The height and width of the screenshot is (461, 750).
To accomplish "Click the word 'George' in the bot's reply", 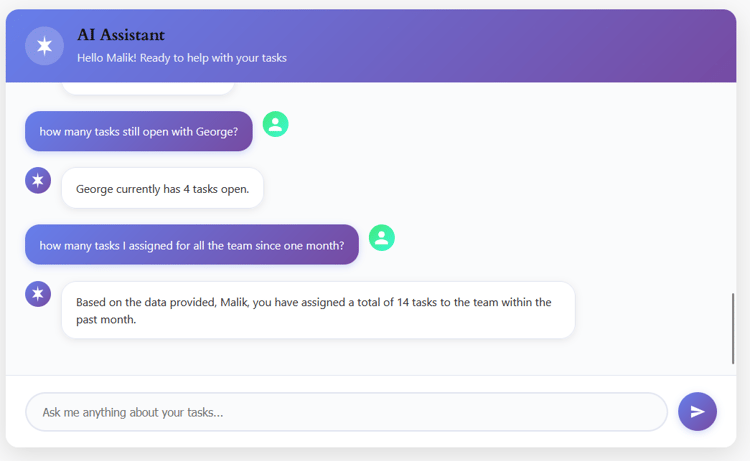I will [94, 188].
